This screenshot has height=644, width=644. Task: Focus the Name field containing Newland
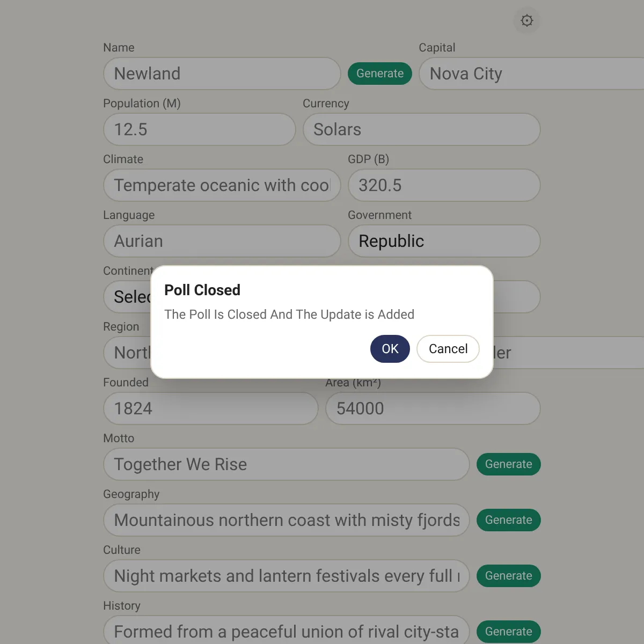pos(222,74)
